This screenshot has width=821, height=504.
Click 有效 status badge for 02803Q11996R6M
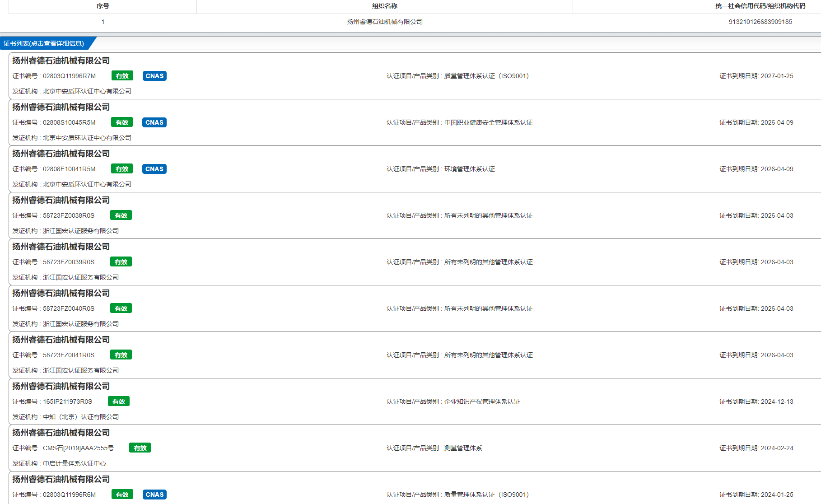[122, 495]
